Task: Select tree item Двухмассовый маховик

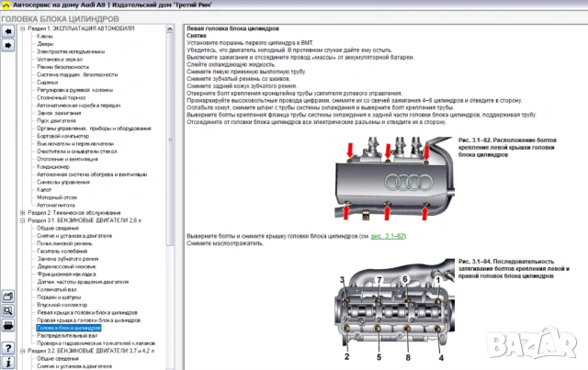Action: 66,266
